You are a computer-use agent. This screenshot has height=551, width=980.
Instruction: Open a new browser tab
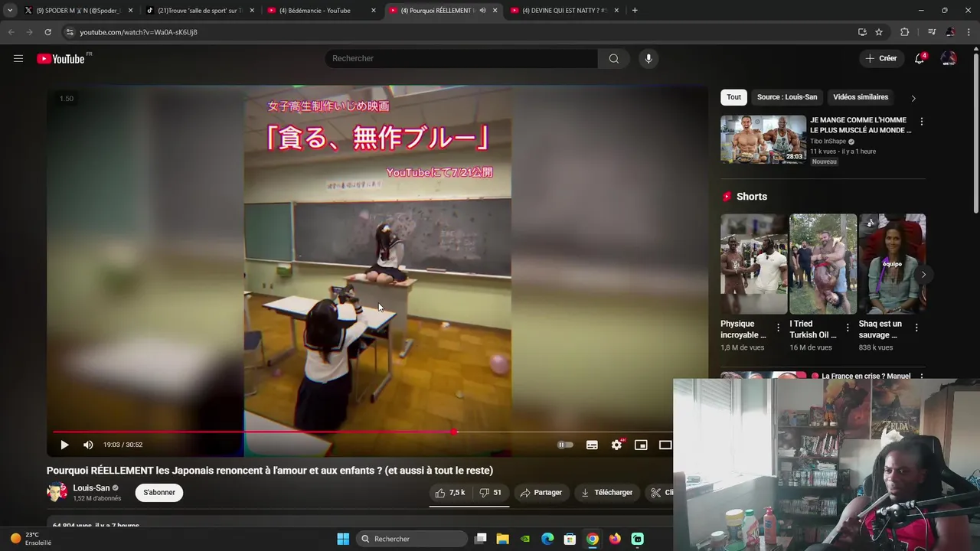pos(635,11)
